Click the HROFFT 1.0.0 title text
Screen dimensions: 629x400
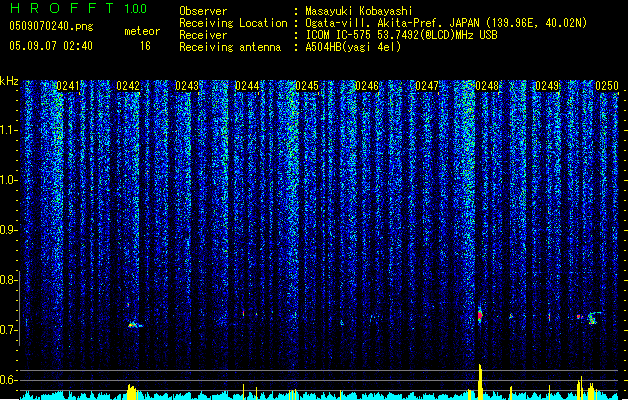coord(79,8)
